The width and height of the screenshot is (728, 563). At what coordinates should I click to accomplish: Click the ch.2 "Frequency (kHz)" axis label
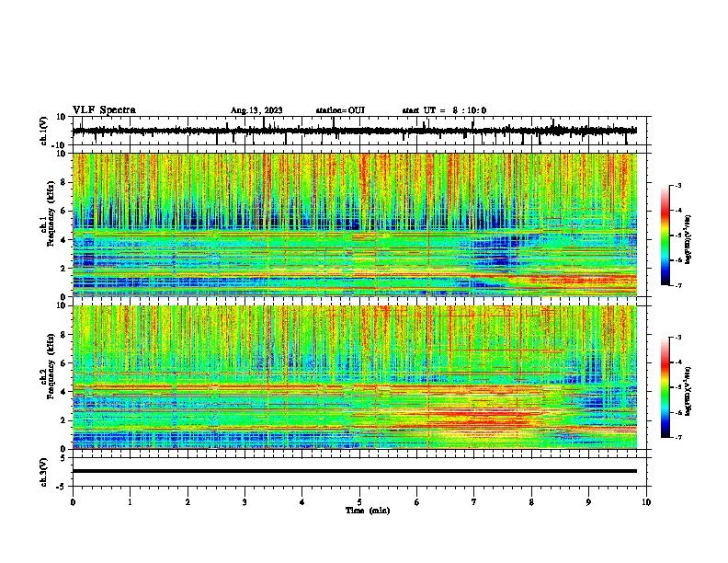[51, 366]
